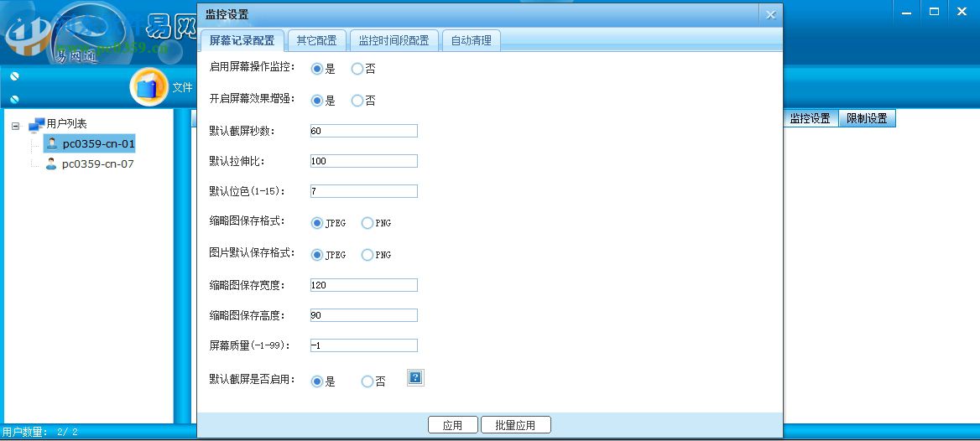The height and width of the screenshot is (441, 980).
Task: Click the lower small round toolbar icon
Action: point(15,99)
